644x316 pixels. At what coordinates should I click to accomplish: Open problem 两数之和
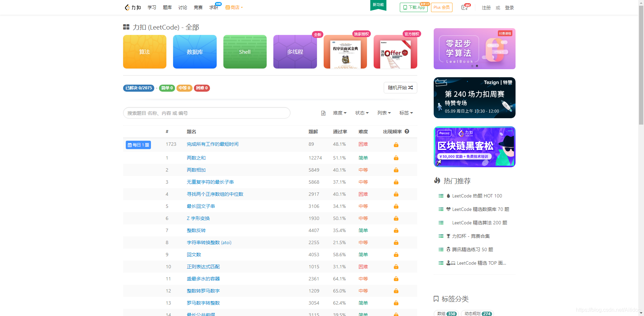[196, 158]
